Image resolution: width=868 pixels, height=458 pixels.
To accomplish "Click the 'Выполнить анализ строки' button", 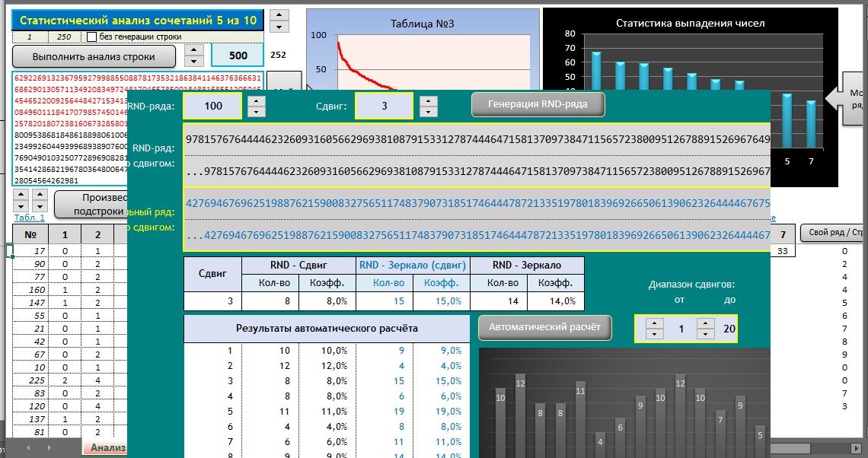I will click(x=94, y=56).
